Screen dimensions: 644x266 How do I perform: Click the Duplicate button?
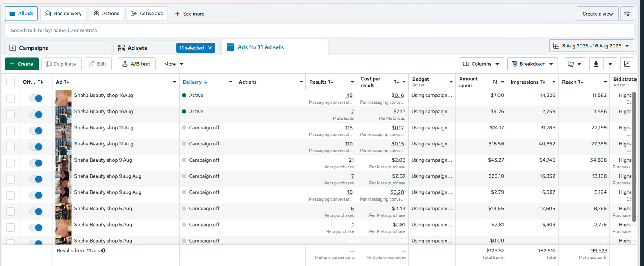62,64
